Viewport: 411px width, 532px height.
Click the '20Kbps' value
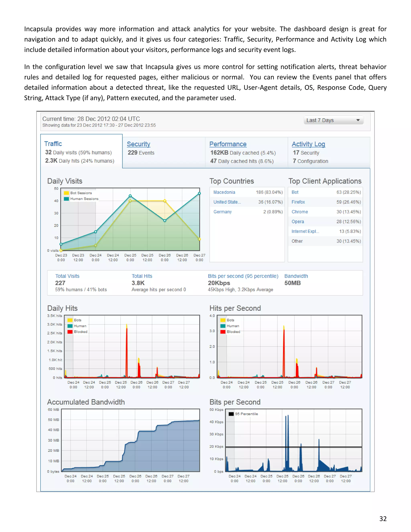tap(219, 283)
